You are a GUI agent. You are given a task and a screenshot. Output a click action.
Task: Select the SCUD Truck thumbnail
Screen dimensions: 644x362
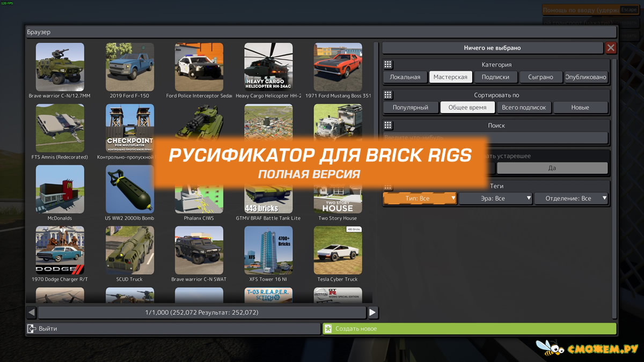coord(129,250)
